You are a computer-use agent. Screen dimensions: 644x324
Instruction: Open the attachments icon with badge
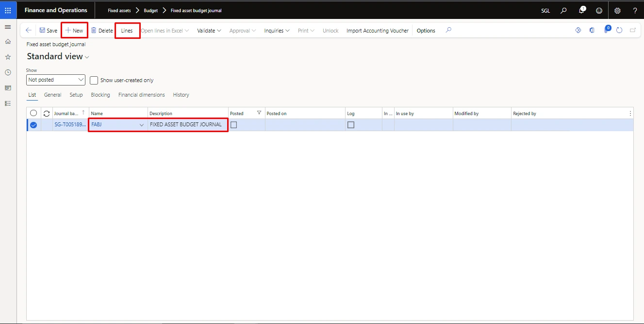point(607,30)
